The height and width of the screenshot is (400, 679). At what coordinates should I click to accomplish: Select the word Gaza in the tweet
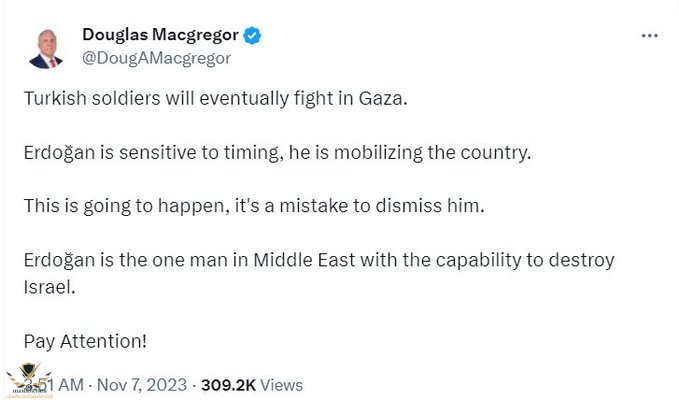[383, 99]
